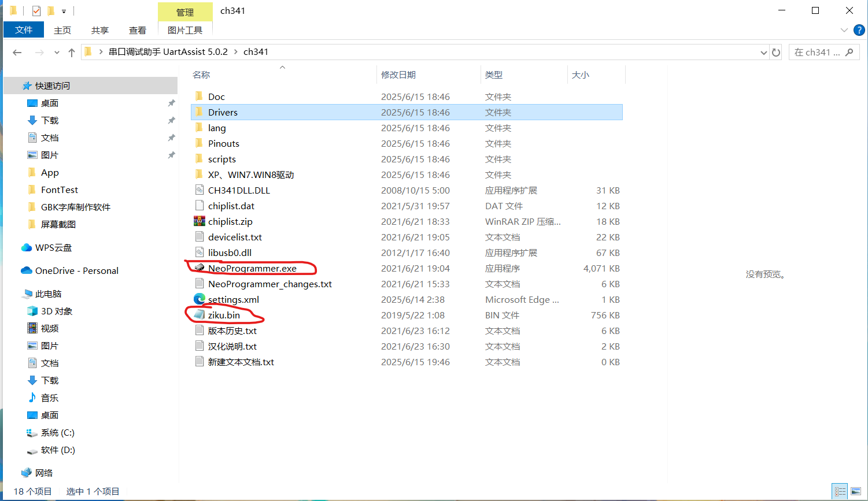The width and height of the screenshot is (868, 501).
Task: Unpin 图片 from quick access
Action: click(x=171, y=155)
